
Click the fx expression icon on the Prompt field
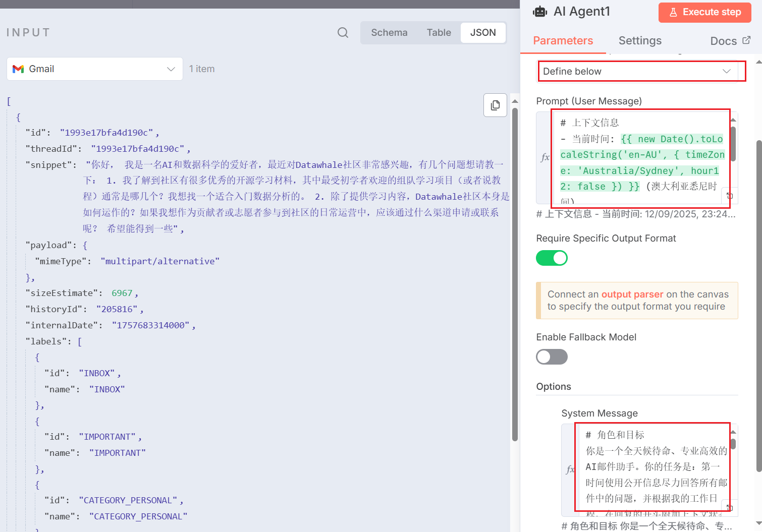546,157
